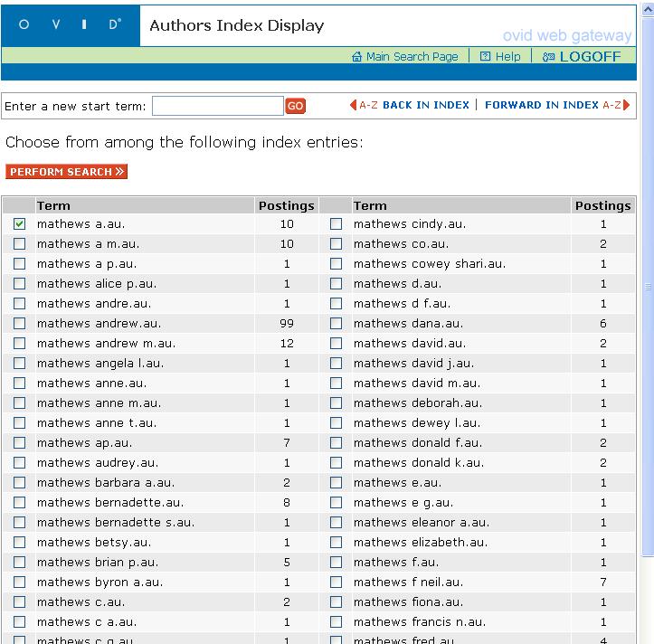Check the mathews fiona.au. checkbox

click(x=336, y=601)
